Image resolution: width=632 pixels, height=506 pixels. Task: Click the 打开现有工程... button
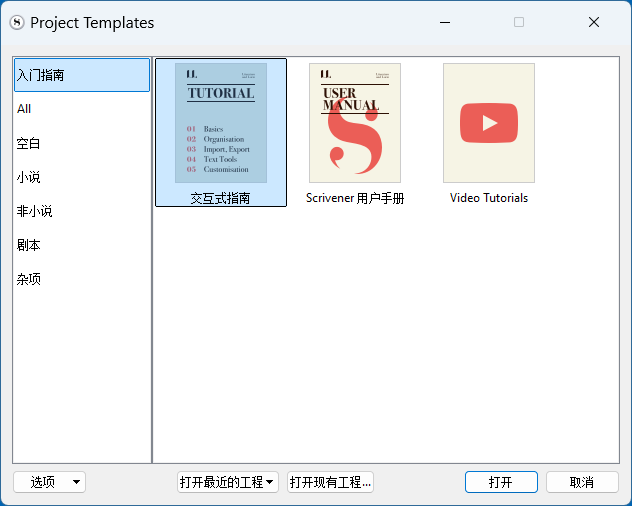(330, 482)
